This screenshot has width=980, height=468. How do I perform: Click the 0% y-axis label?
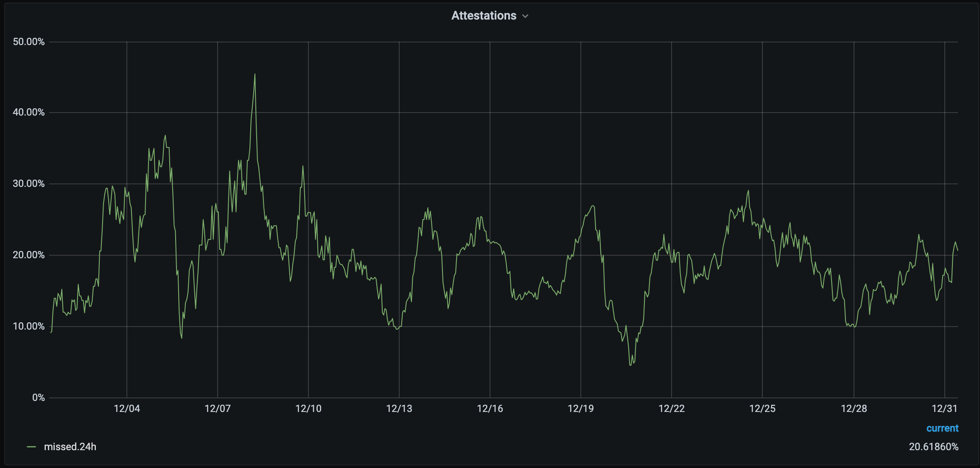(38, 398)
